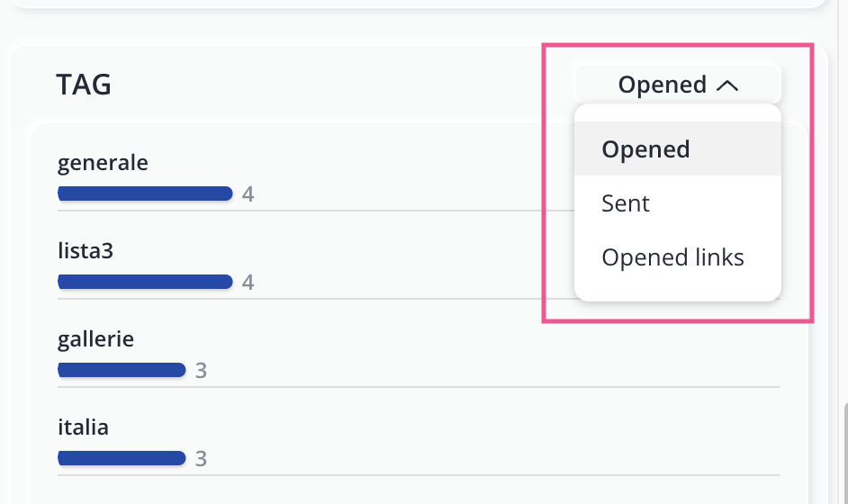This screenshot has width=848, height=504.
Task: Click the Opened dropdown button label
Action: tap(662, 85)
